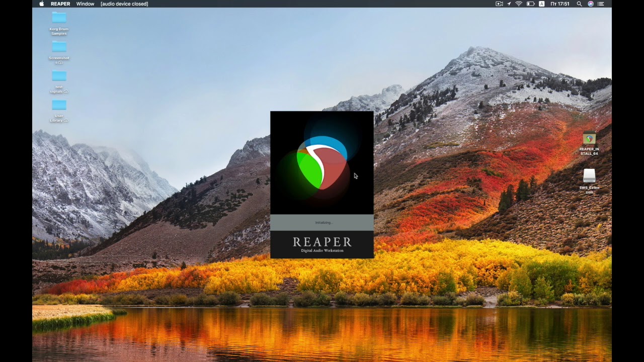Image resolution: width=644 pixels, height=362 pixels.
Task: Open the keyboard input source menu
Action: point(542,4)
